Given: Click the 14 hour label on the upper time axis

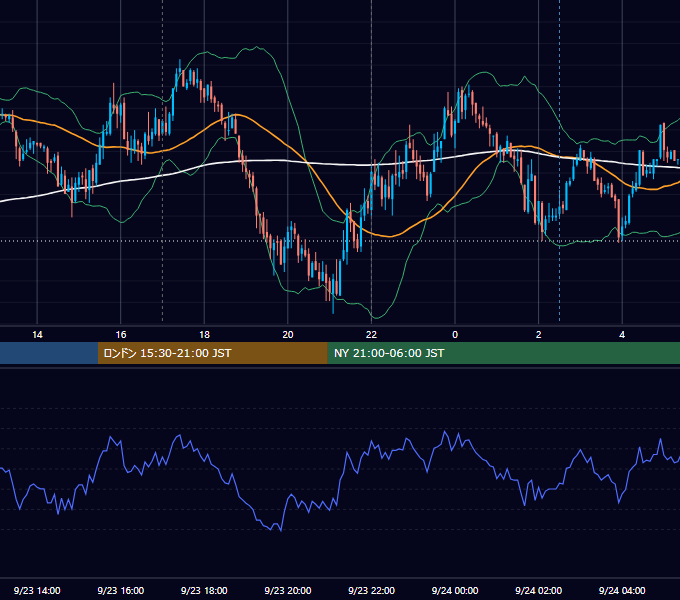Looking at the screenshot, I should [x=37, y=335].
